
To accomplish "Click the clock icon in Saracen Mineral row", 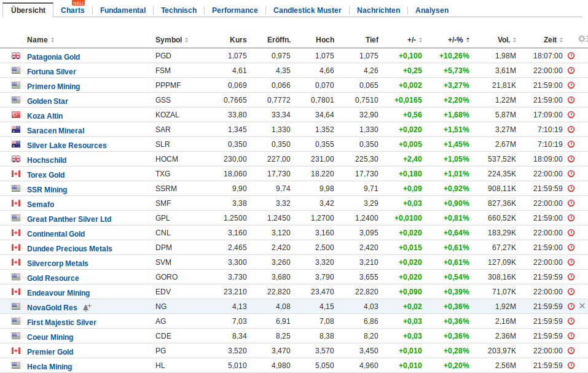I will [x=571, y=129].
